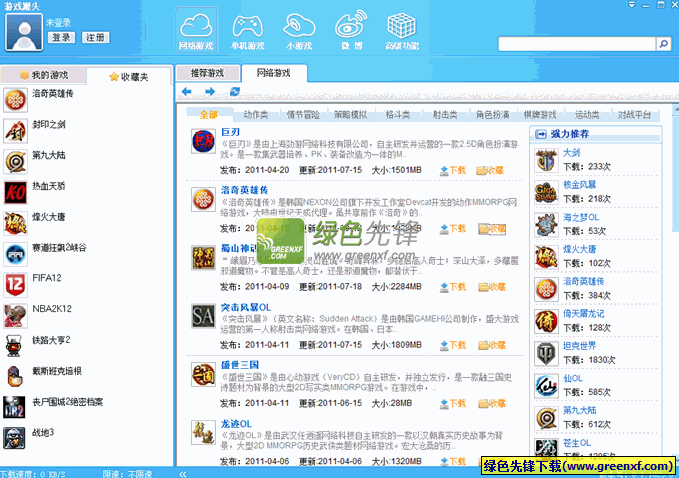Select the 射击类 category filter
This screenshot has width=679, height=478.
pyautogui.click(x=445, y=115)
